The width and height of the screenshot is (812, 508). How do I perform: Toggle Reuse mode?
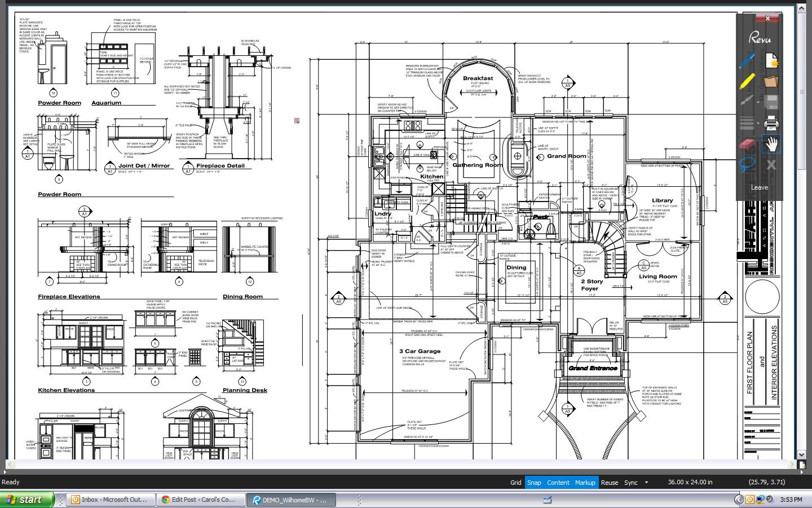(x=610, y=483)
